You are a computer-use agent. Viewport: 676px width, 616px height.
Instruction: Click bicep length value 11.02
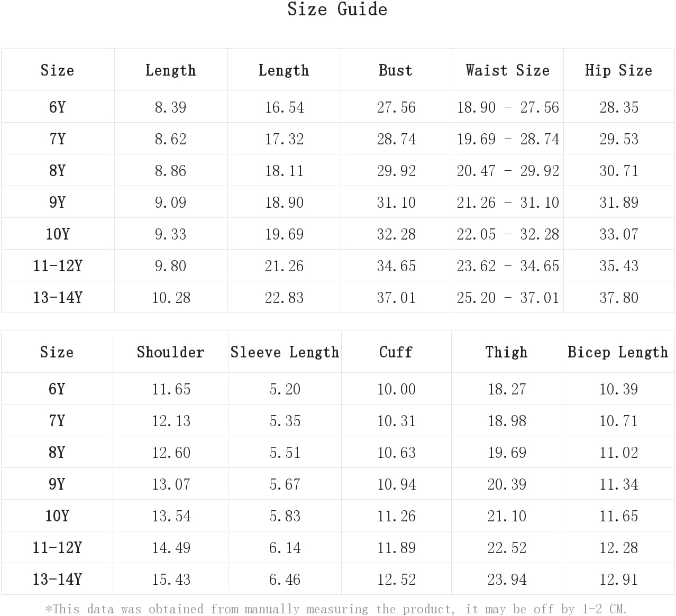point(619,453)
